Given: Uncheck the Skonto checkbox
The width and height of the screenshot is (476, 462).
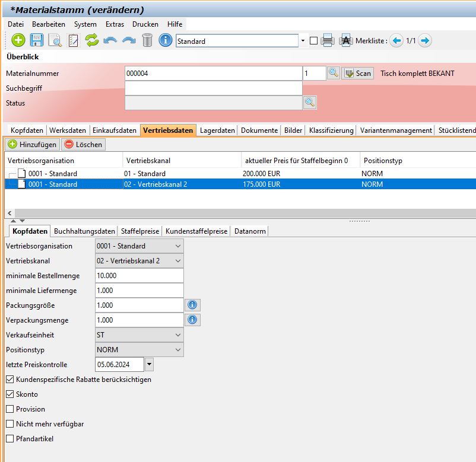Looking at the screenshot, I should tap(10, 394).
